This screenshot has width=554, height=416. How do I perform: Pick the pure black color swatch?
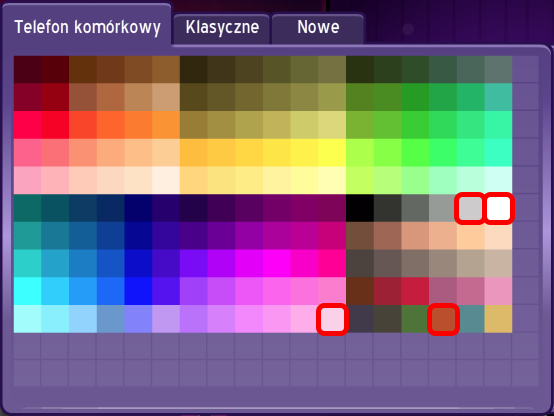point(360,208)
